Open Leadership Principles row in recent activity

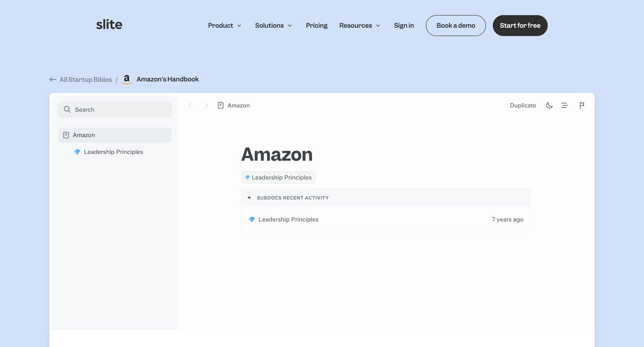click(386, 220)
